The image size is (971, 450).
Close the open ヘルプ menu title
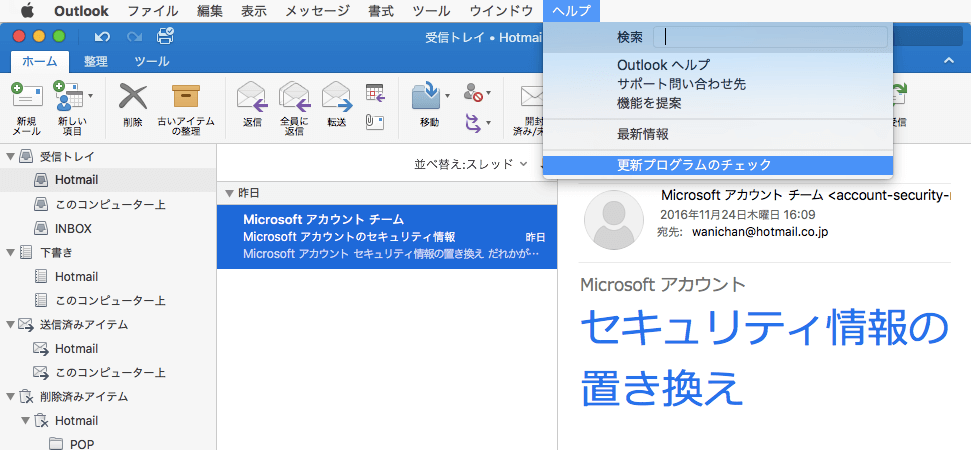[571, 11]
